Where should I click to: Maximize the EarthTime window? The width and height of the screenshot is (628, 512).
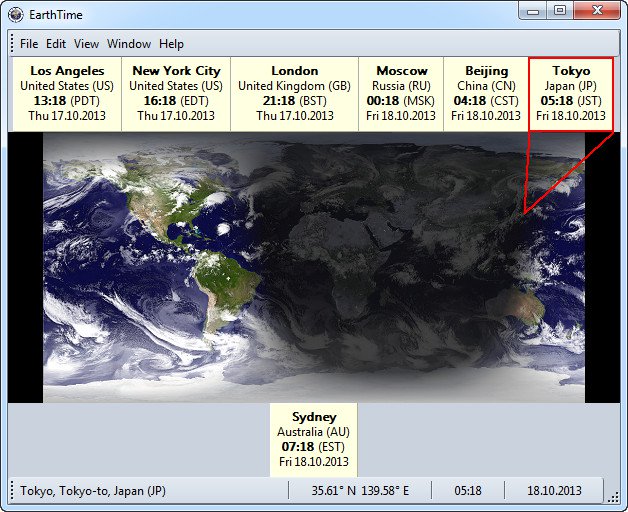coord(560,11)
